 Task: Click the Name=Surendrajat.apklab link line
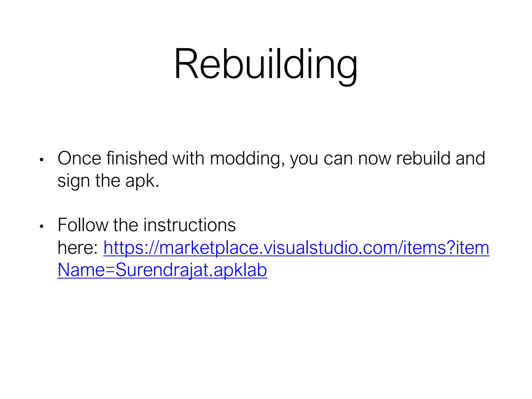coord(162,270)
